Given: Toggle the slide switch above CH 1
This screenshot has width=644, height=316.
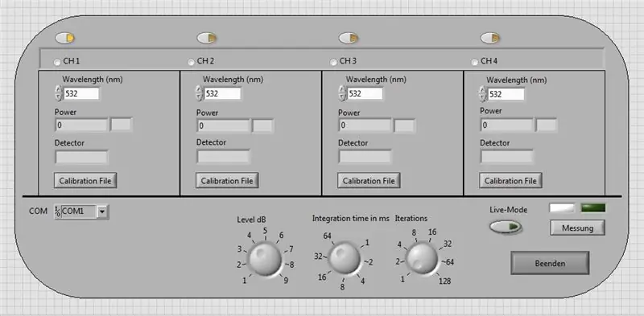Looking at the screenshot, I should tap(64, 38).
